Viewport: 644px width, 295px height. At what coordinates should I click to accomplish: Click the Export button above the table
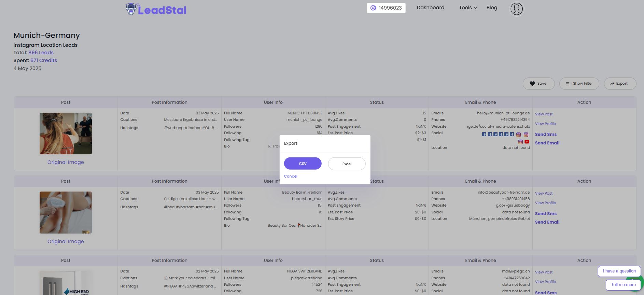click(619, 84)
